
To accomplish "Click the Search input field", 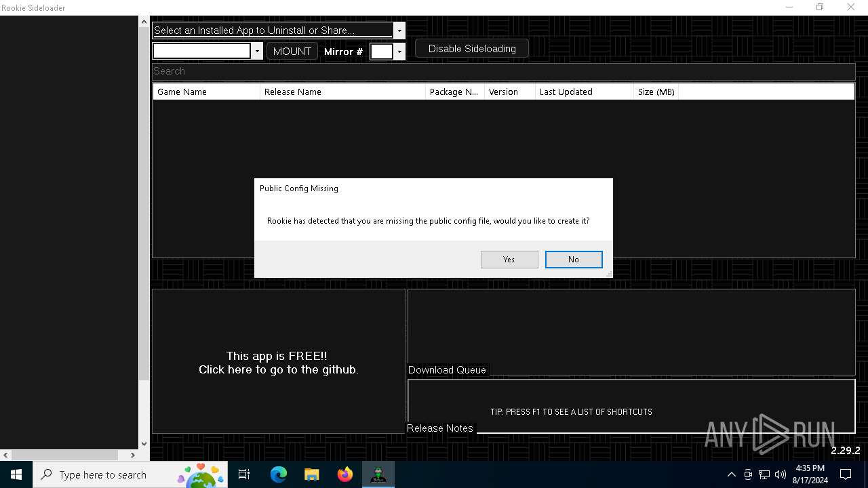I will (503, 71).
